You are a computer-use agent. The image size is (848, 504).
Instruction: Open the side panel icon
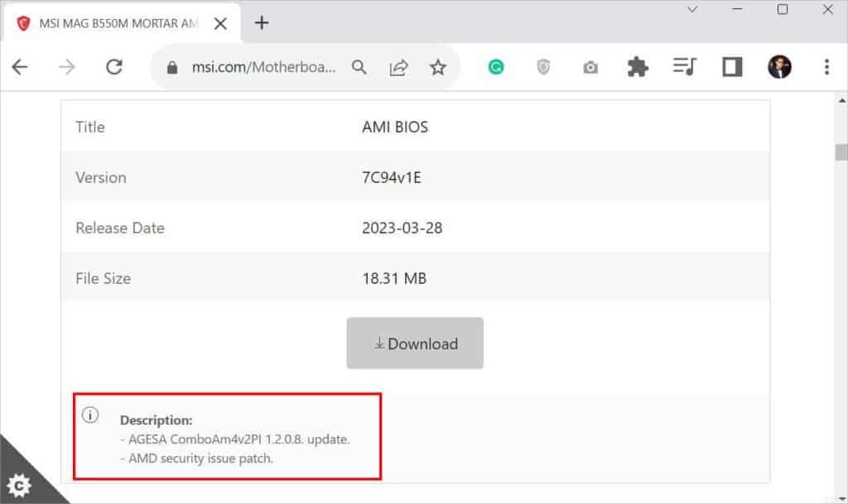click(730, 67)
